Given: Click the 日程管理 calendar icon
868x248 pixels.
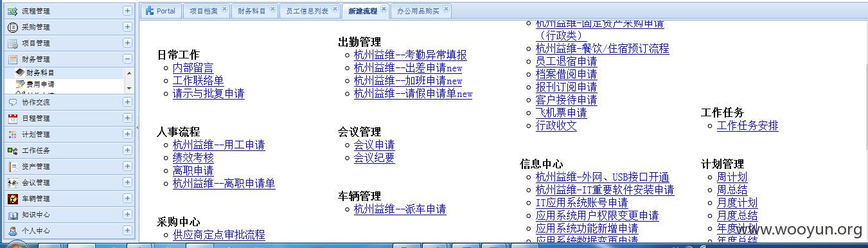Looking at the screenshot, I should point(12,118).
